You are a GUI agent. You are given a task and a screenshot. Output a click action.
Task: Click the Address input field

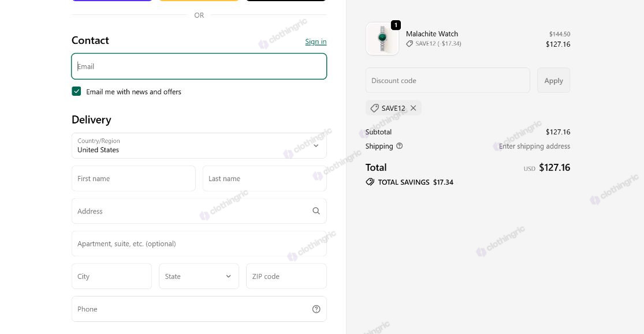point(199,211)
